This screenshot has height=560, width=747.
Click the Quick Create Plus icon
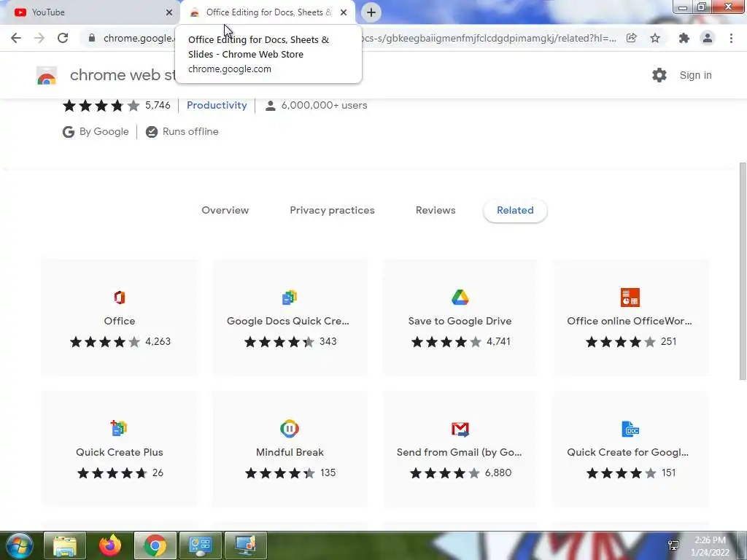click(x=119, y=429)
